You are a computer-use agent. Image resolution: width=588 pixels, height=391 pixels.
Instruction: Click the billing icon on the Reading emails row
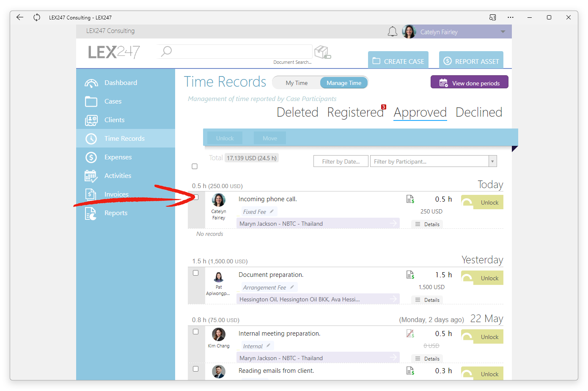pyautogui.click(x=410, y=371)
